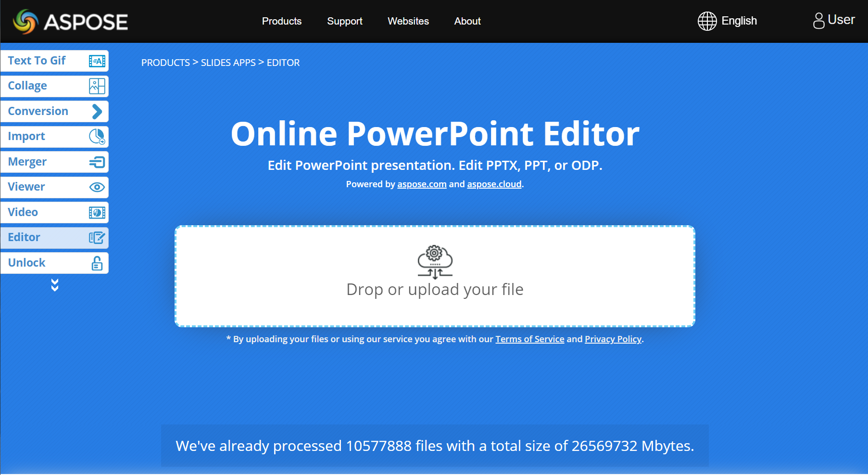868x475 pixels.
Task: Click the Aspose logo
Action: (x=71, y=22)
